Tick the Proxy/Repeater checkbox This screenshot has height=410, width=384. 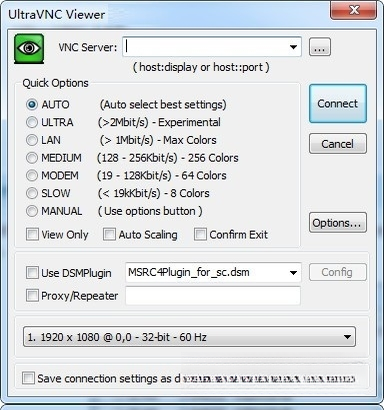tap(32, 295)
